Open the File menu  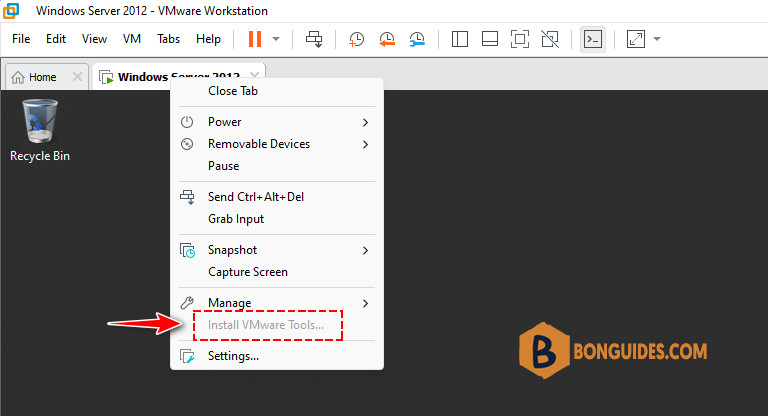pos(21,39)
